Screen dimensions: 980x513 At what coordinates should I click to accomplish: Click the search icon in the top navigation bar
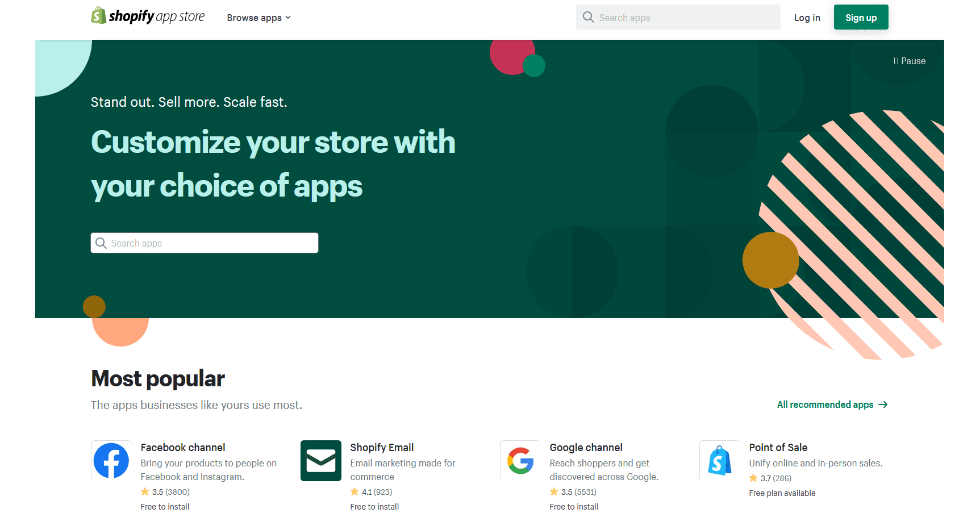589,17
